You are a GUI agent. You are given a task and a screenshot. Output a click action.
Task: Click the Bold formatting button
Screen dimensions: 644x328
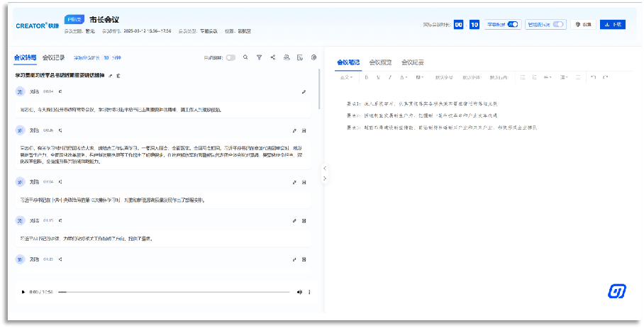[x=367, y=77]
